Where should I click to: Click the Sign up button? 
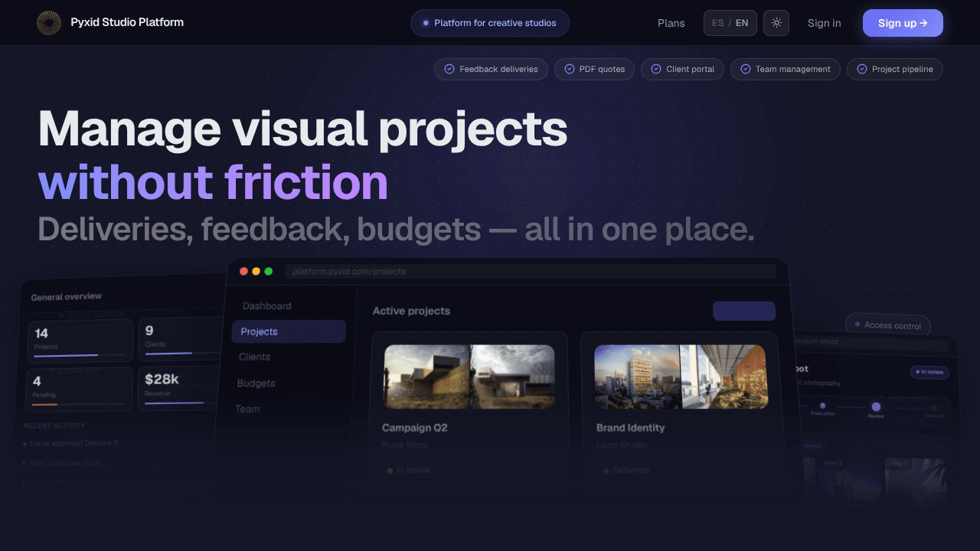tap(903, 23)
